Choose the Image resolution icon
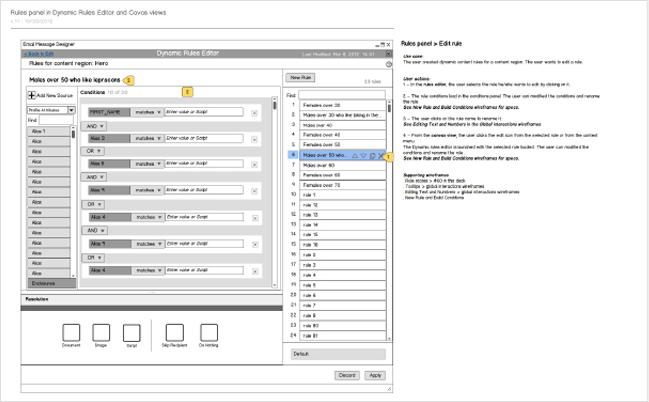This screenshot has width=649, height=402. [101, 332]
